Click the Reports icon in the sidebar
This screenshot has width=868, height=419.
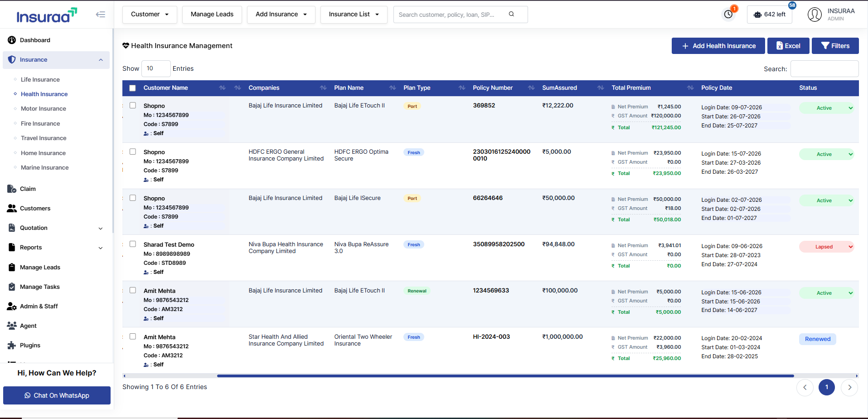coord(12,247)
